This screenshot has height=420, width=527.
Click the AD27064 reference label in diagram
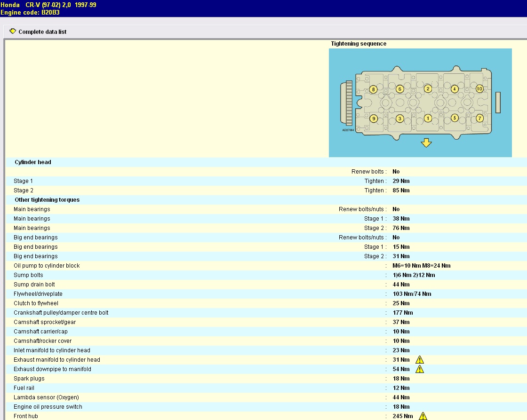point(348,130)
